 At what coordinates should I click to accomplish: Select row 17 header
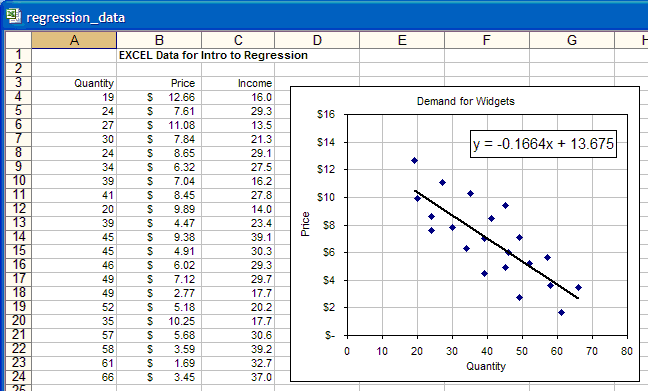(18, 279)
